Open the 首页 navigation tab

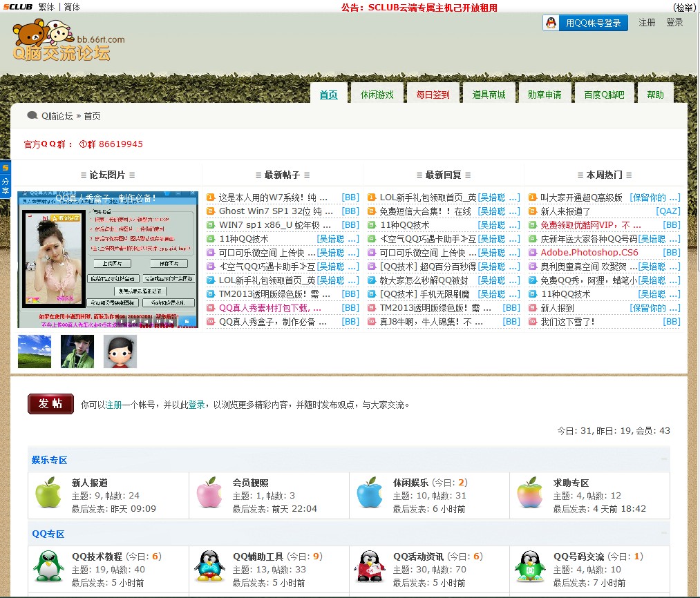[x=328, y=94]
